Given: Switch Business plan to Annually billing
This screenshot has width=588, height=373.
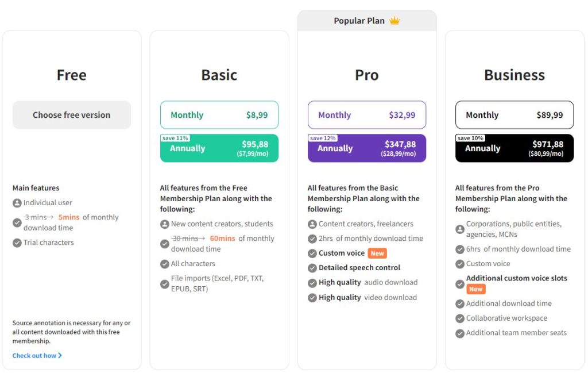Looking at the screenshot, I should coord(514,148).
